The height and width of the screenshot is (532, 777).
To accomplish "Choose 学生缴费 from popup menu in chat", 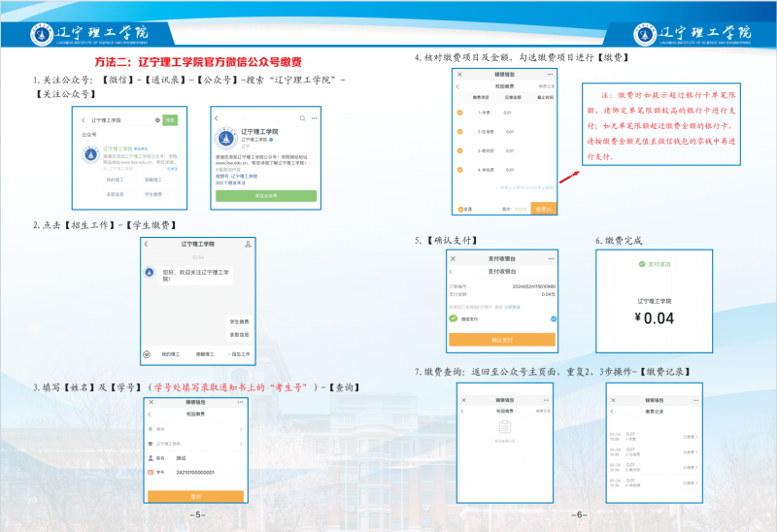I will point(239,321).
